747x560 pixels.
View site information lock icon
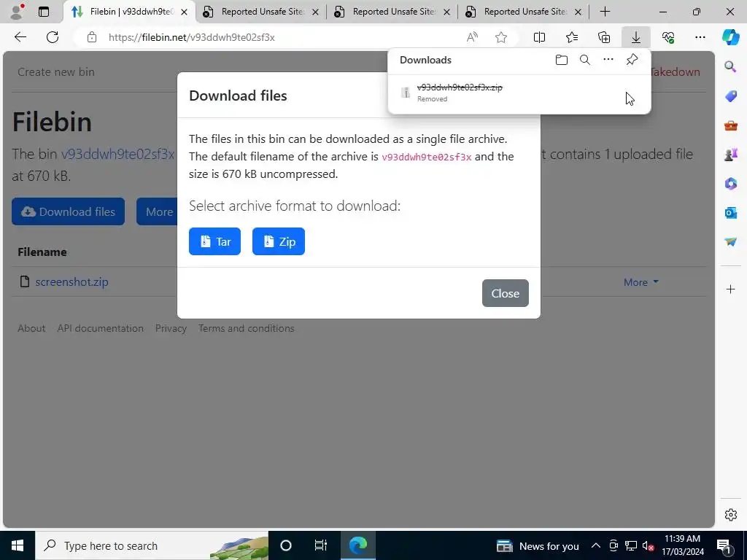point(92,37)
